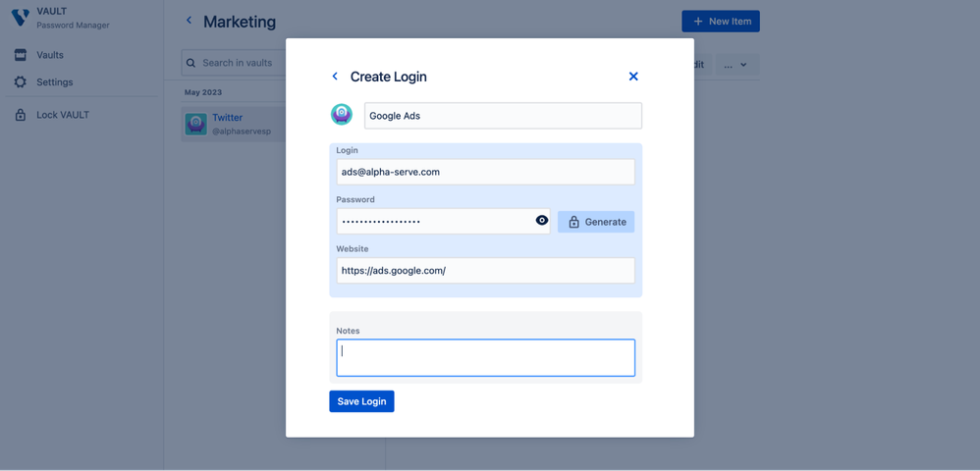The width and height of the screenshot is (980, 471).
Task: Show password with the eye icon
Action: coord(542,220)
